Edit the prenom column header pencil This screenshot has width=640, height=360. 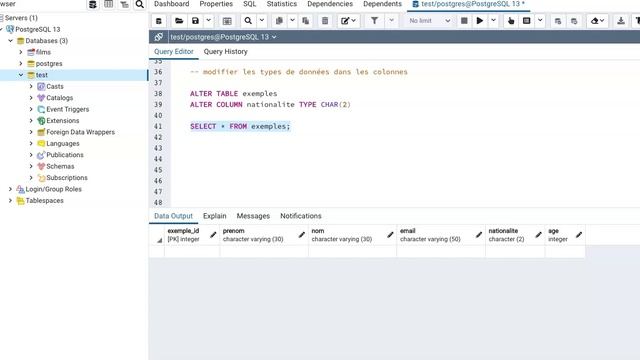pyautogui.click(x=302, y=235)
